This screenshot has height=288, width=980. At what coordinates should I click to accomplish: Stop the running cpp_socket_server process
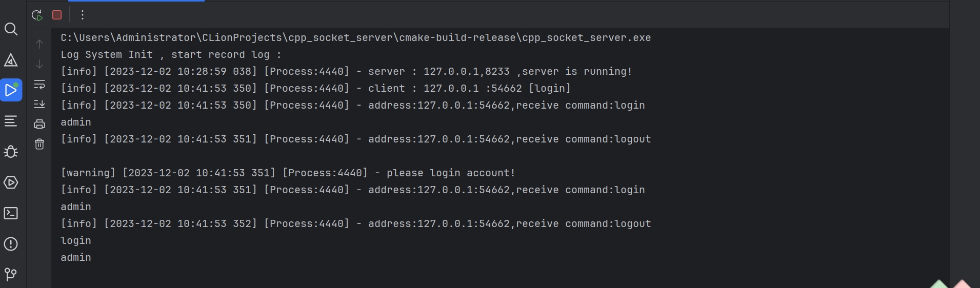tap(57, 15)
